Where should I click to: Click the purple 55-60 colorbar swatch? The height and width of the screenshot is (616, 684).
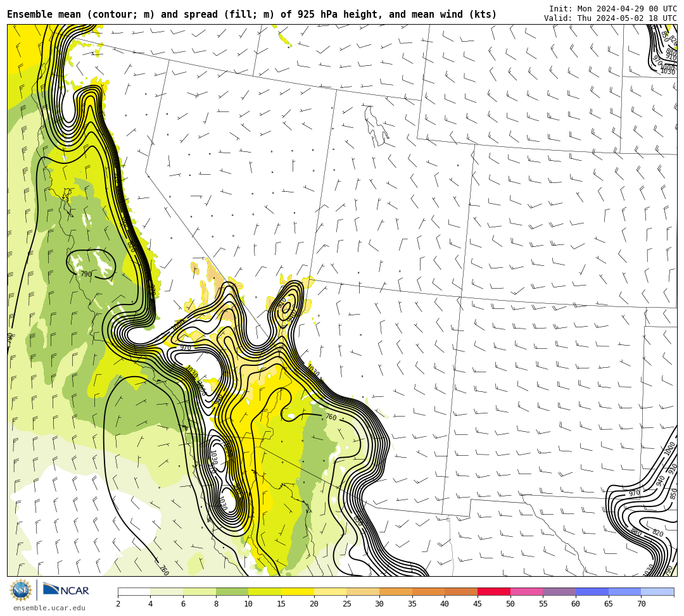pos(559,591)
